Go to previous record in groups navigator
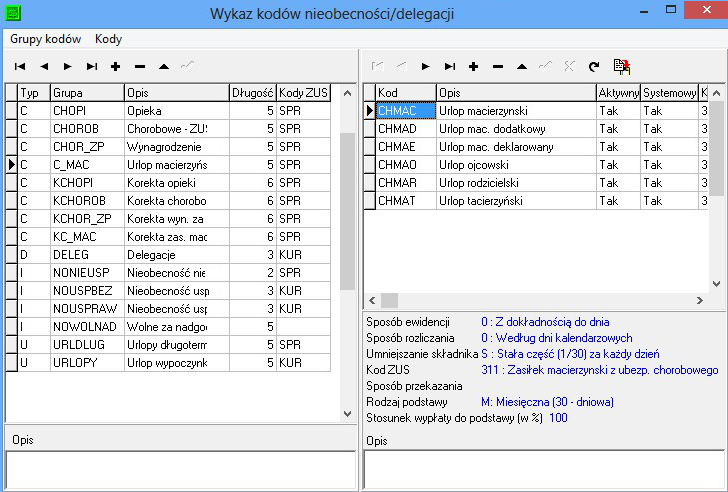The image size is (728, 492). tap(44, 66)
